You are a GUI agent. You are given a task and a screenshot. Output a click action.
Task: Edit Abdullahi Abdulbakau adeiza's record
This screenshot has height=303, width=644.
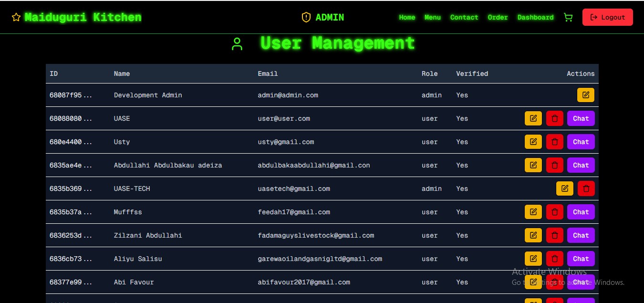(533, 165)
